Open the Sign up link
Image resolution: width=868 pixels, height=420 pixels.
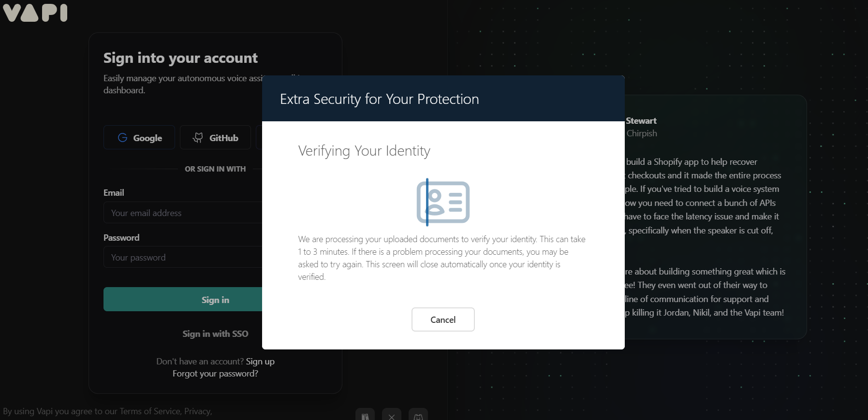[x=260, y=362]
